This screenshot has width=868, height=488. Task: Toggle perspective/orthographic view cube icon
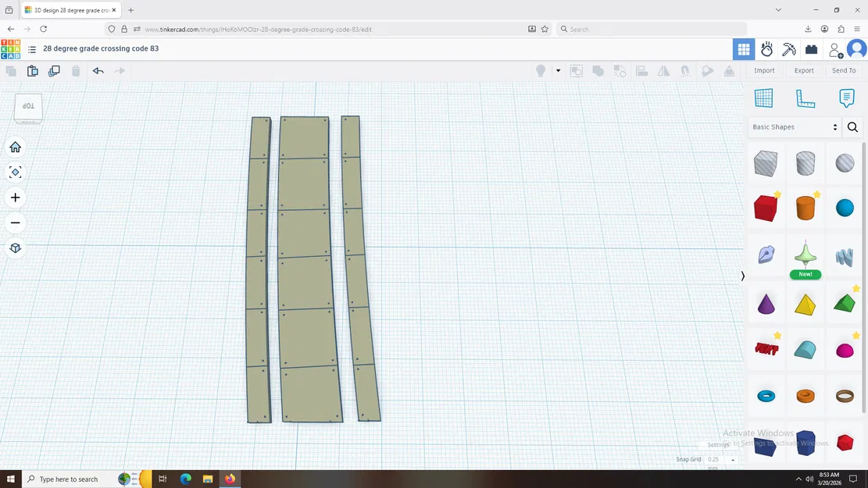(x=15, y=248)
